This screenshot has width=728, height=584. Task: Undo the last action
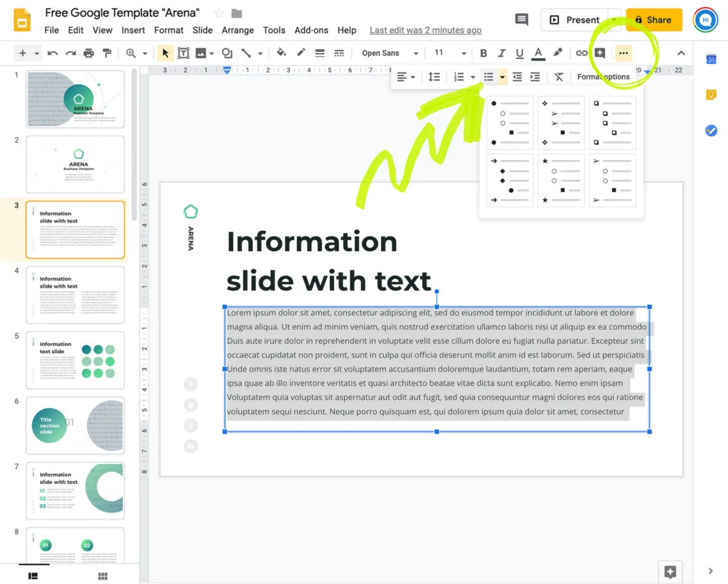(53, 53)
